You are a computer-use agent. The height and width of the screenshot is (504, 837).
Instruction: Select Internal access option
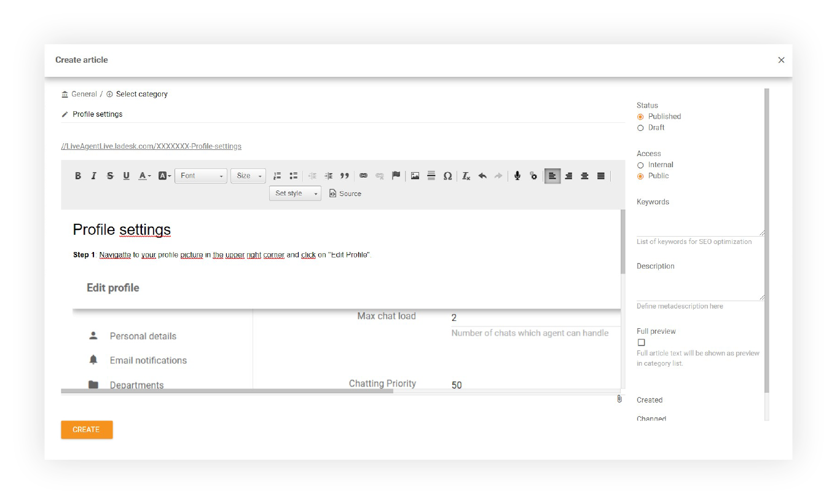pos(640,165)
